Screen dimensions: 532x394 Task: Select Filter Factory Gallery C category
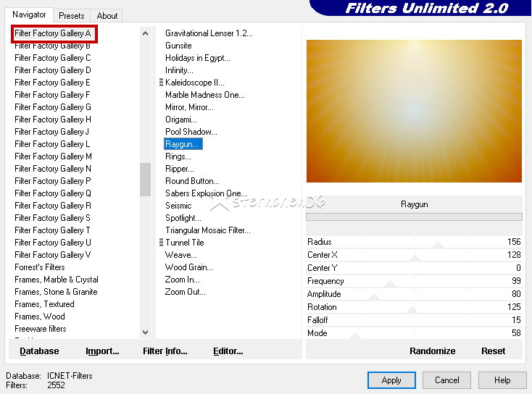[x=53, y=58]
